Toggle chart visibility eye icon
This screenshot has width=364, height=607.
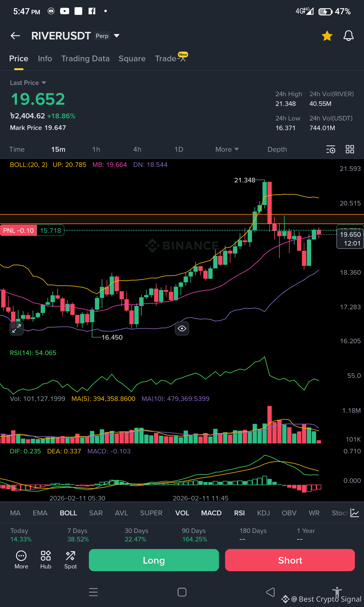pos(182,328)
